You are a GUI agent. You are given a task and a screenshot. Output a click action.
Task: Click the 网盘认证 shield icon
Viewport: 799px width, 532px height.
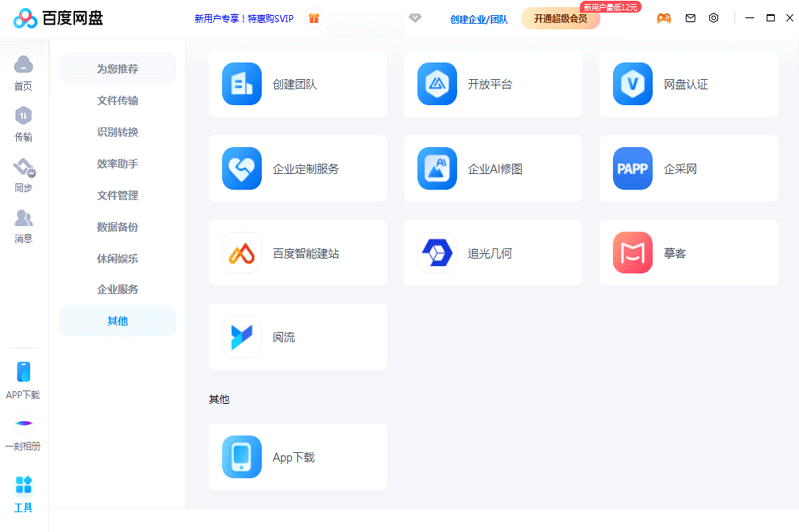point(633,84)
